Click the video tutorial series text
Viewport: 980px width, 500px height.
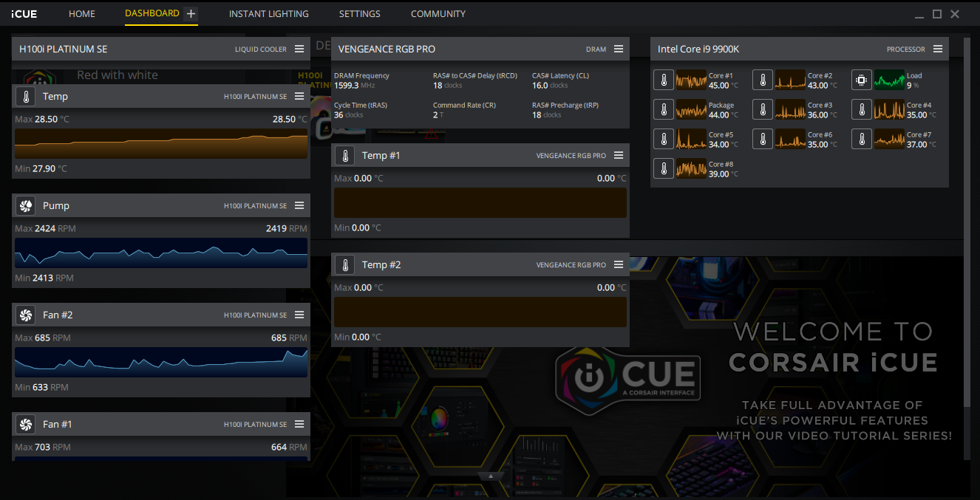pos(834,436)
